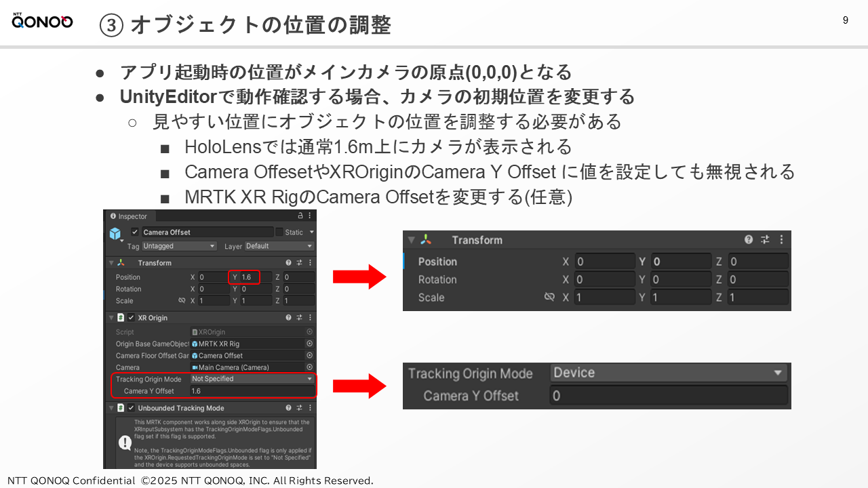
Task: Open object picker for MRTK XR Rig field
Action: pyautogui.click(x=310, y=344)
